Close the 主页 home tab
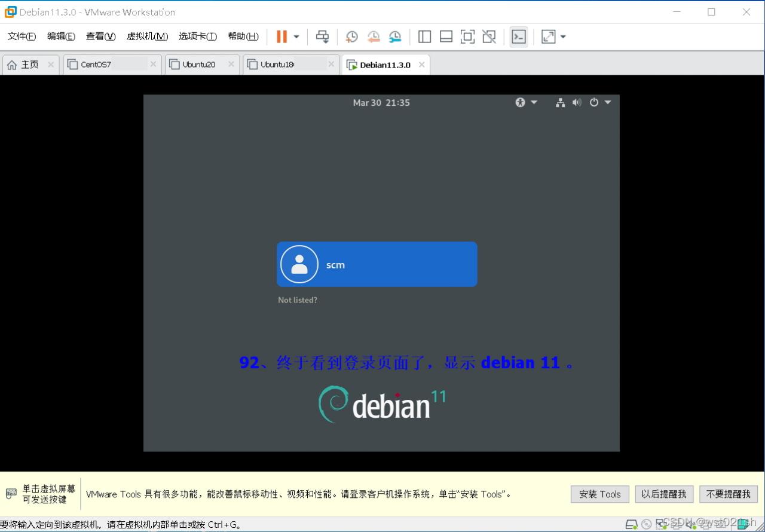Image resolution: width=765 pixels, height=532 pixels. pyautogui.click(x=51, y=65)
